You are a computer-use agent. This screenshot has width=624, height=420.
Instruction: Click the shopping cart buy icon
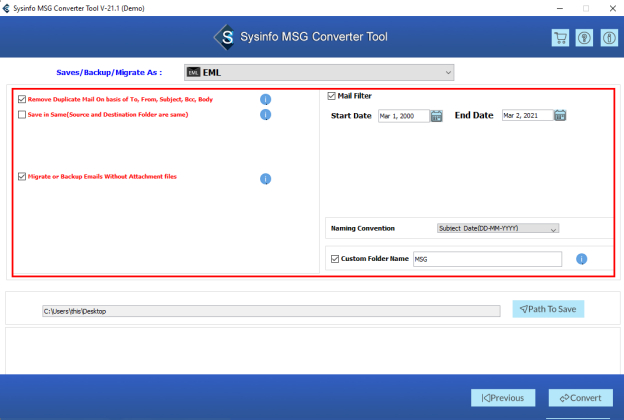[560, 38]
